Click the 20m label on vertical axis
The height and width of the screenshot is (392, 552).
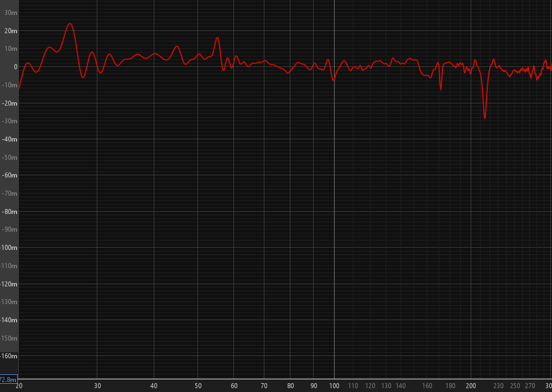point(11,31)
